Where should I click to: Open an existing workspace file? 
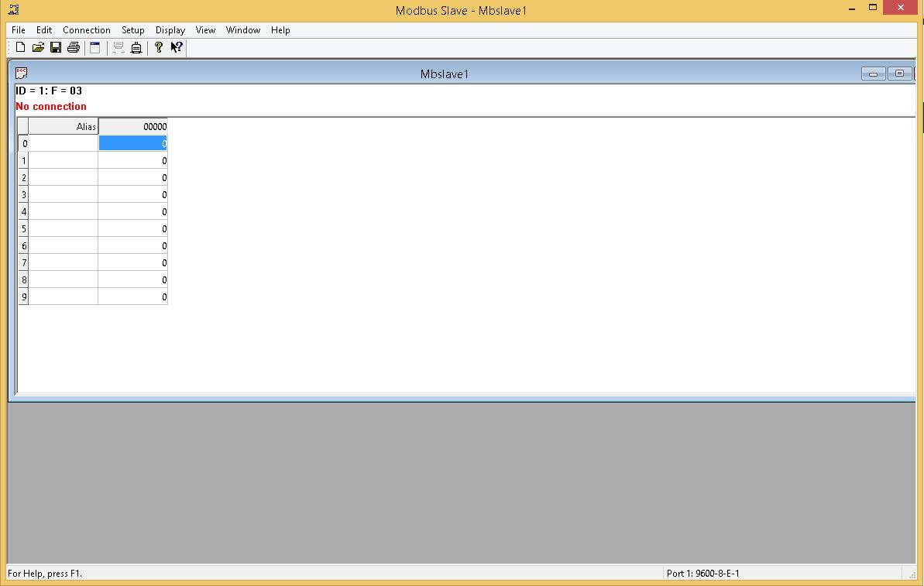point(38,47)
